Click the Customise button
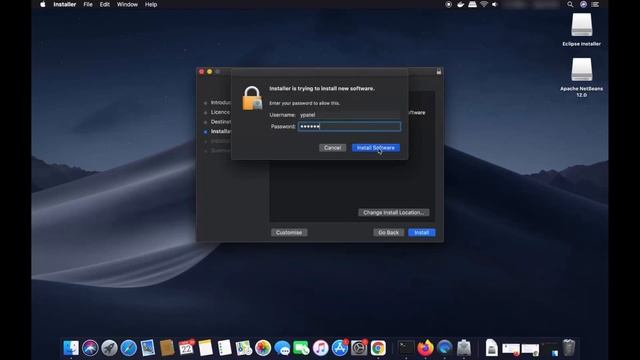The height and width of the screenshot is (360, 640). (x=289, y=233)
